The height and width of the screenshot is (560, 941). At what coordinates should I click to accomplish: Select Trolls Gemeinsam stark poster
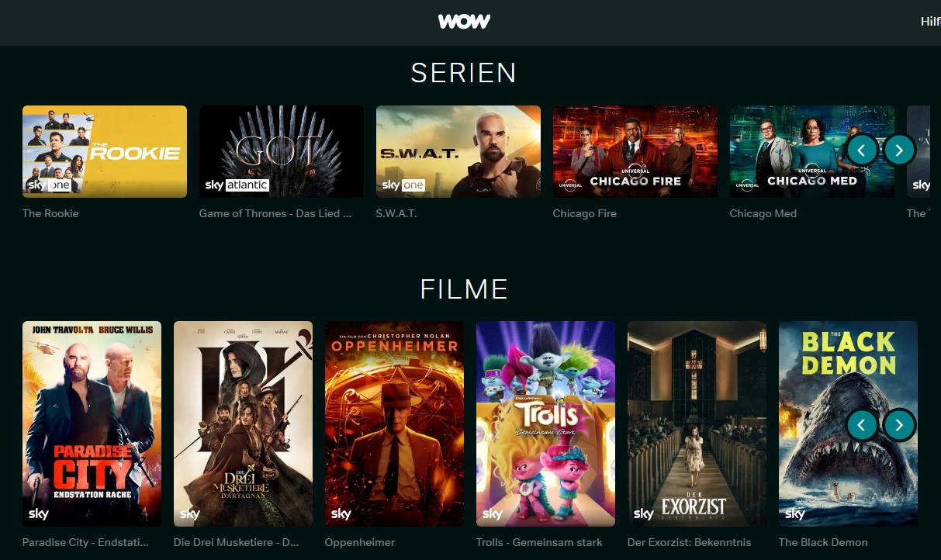pos(546,424)
